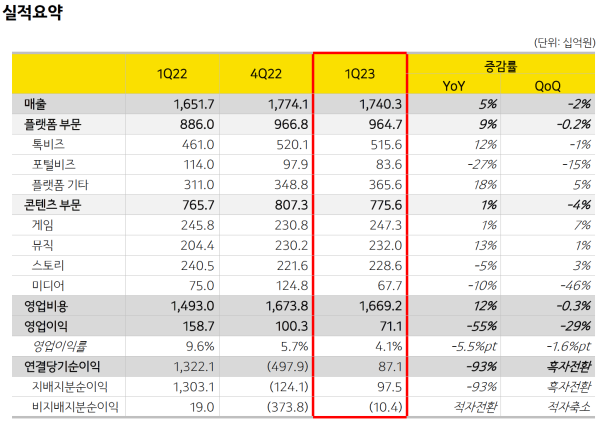Select the 플랫폼 기타 row label
600x423 pixels.
[x=60, y=185]
